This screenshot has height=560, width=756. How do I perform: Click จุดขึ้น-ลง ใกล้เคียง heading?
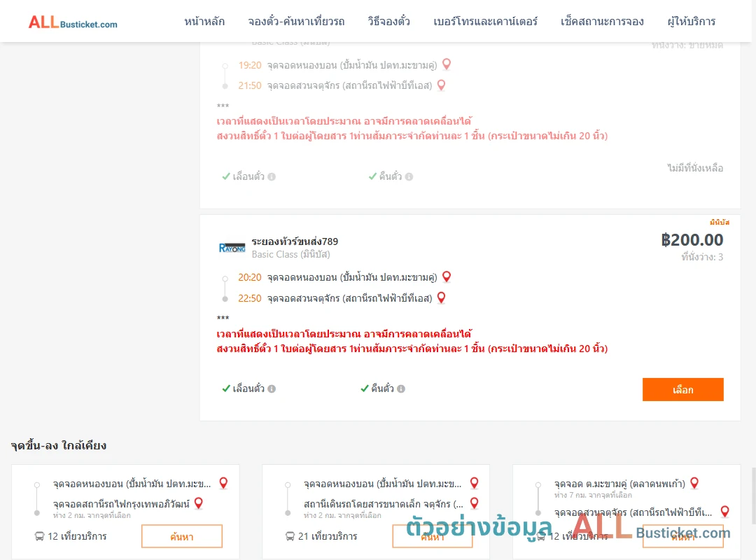[59, 445]
